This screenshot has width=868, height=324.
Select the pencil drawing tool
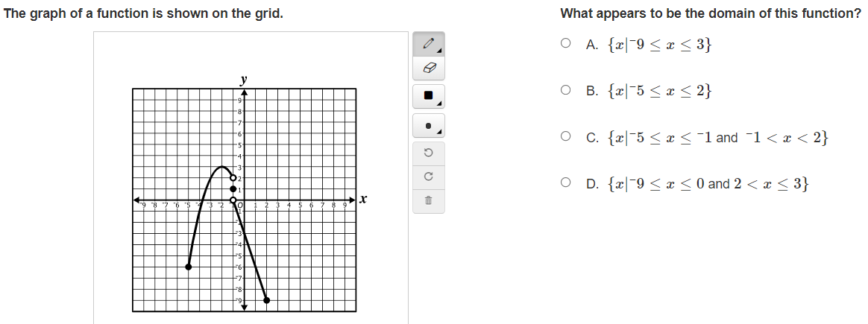click(x=427, y=45)
